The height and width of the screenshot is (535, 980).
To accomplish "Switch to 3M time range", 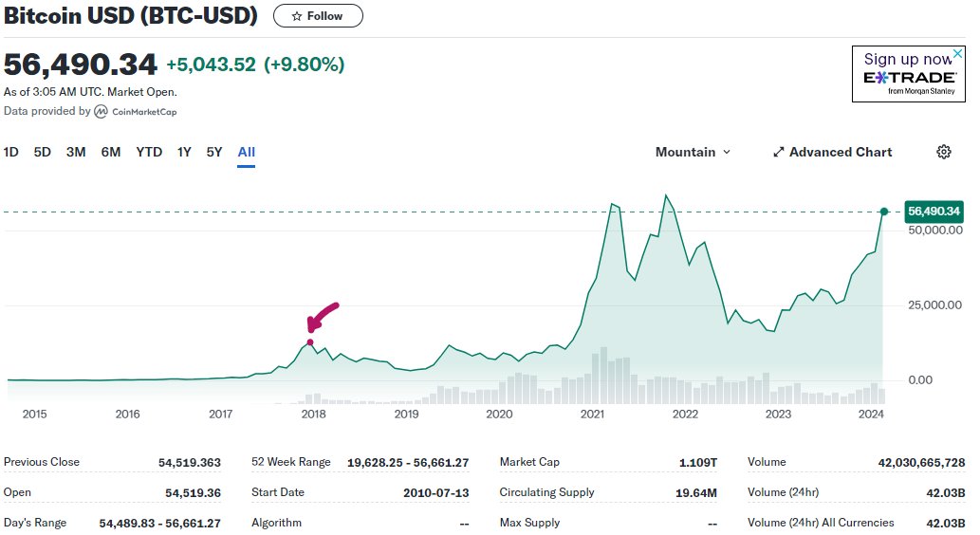I will point(76,152).
